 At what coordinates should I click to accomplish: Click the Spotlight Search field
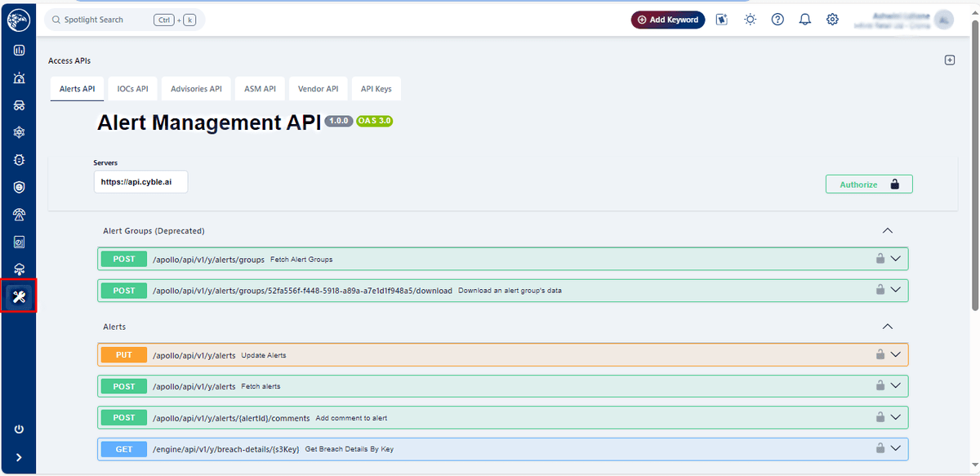click(x=124, y=20)
